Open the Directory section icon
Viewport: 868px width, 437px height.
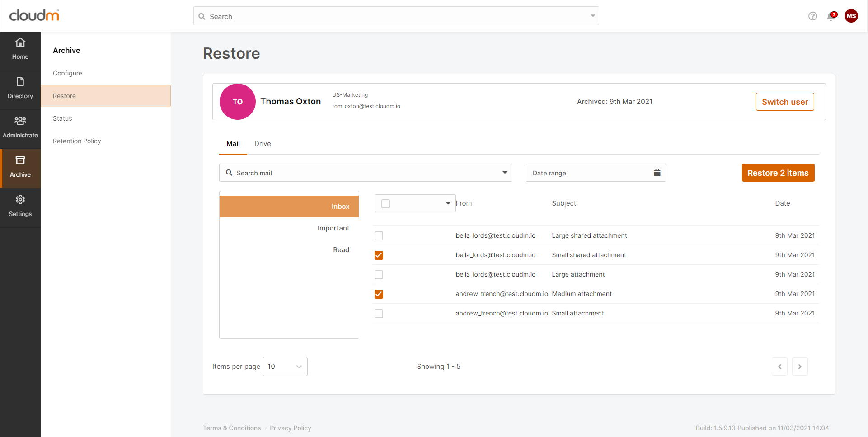[x=20, y=82]
